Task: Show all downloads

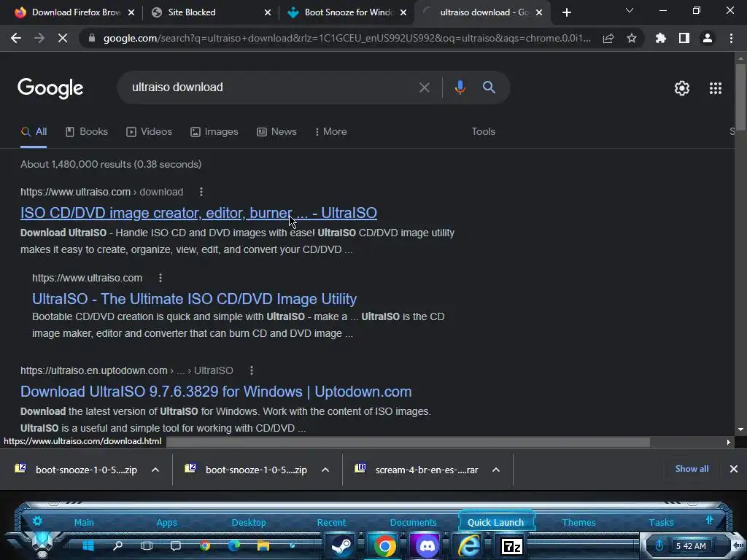Action: [x=692, y=469]
